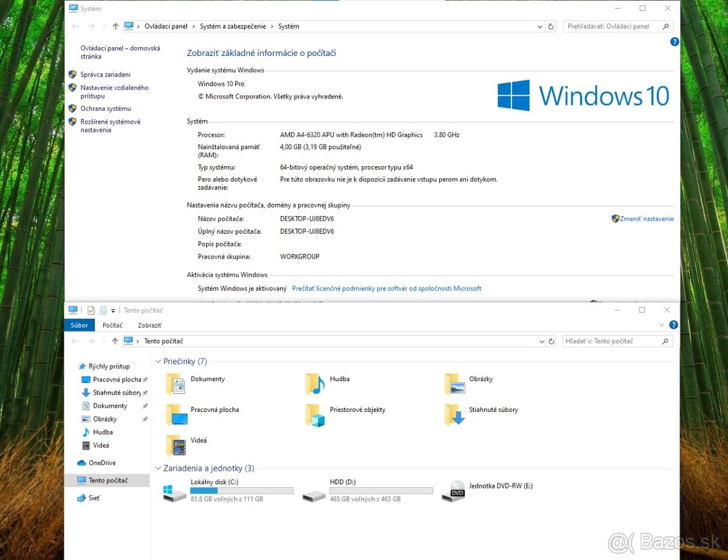Refresh the Control Panel address bar
The width and height of the screenshot is (728, 560).
[x=551, y=27]
